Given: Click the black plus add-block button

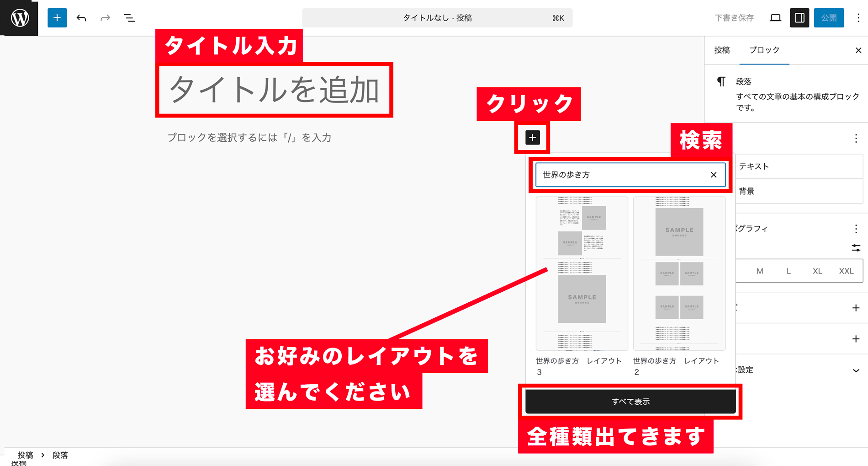Looking at the screenshot, I should [x=532, y=137].
